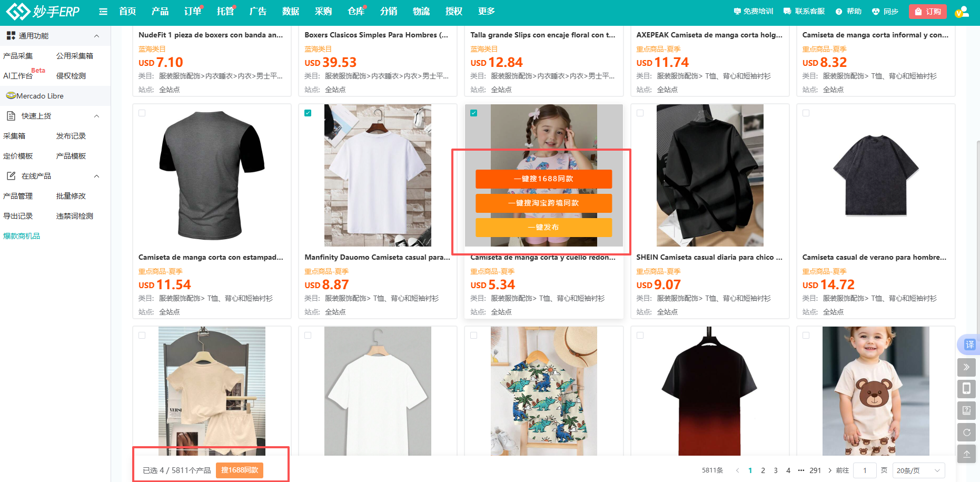Toggle the hamburger menu icon beside the logo

pos(103,12)
